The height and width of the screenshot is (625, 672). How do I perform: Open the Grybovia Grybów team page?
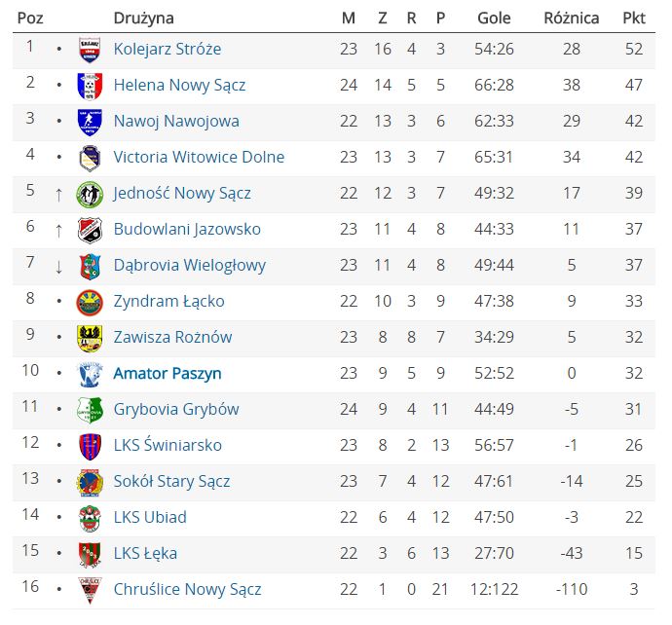tap(176, 410)
